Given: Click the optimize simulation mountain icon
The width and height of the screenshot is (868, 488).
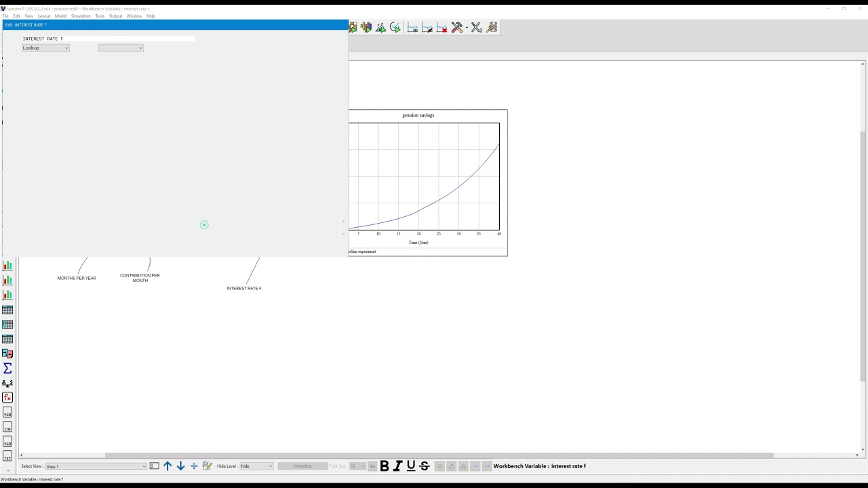Looking at the screenshot, I should click(x=380, y=27).
